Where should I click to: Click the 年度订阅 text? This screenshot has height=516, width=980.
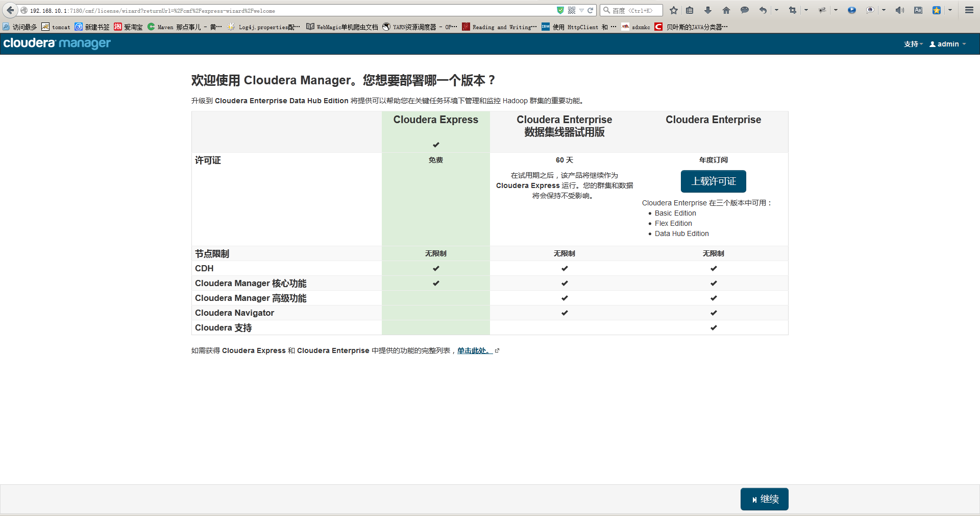click(x=713, y=160)
